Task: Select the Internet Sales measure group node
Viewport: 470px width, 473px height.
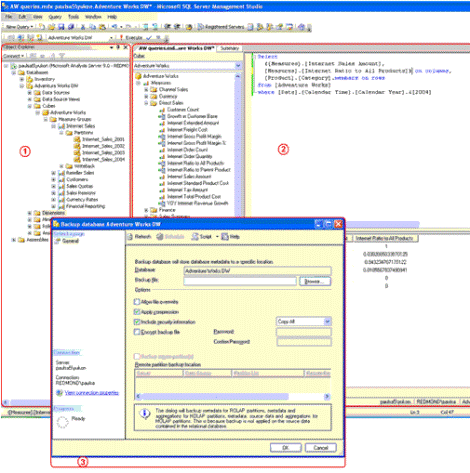Action: coord(80,126)
